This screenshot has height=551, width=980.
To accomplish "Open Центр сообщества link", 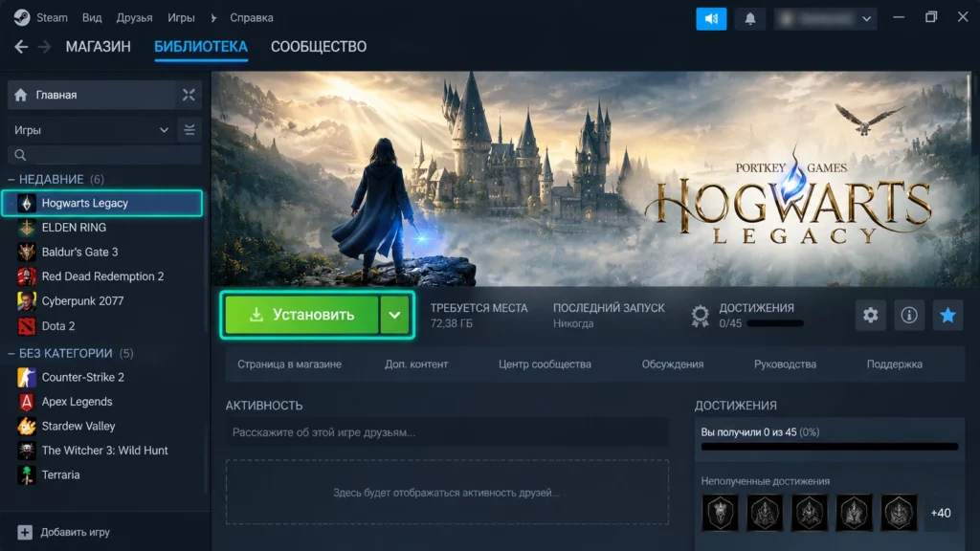I will point(545,364).
